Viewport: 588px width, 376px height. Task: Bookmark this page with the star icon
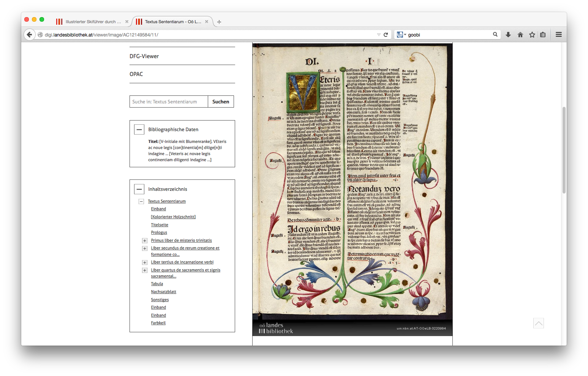pyautogui.click(x=532, y=35)
